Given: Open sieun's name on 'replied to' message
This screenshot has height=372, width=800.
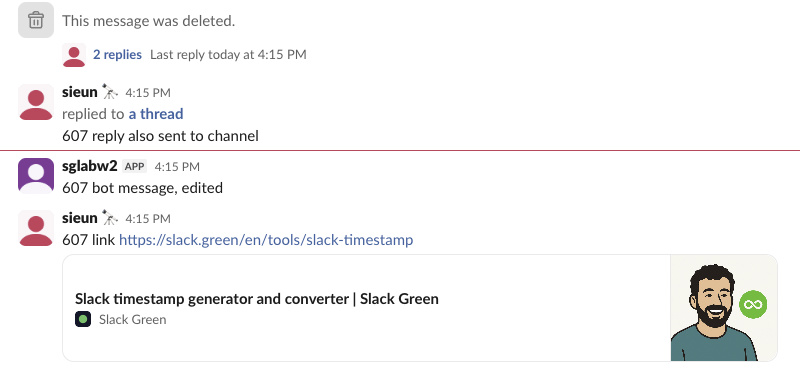Looking at the screenshot, I should click(x=80, y=92).
